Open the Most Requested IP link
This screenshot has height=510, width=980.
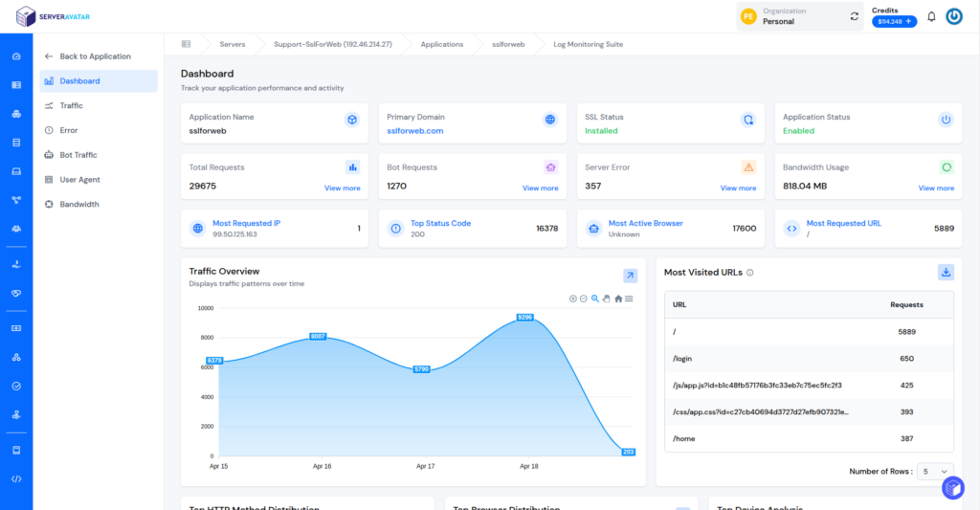click(x=246, y=223)
